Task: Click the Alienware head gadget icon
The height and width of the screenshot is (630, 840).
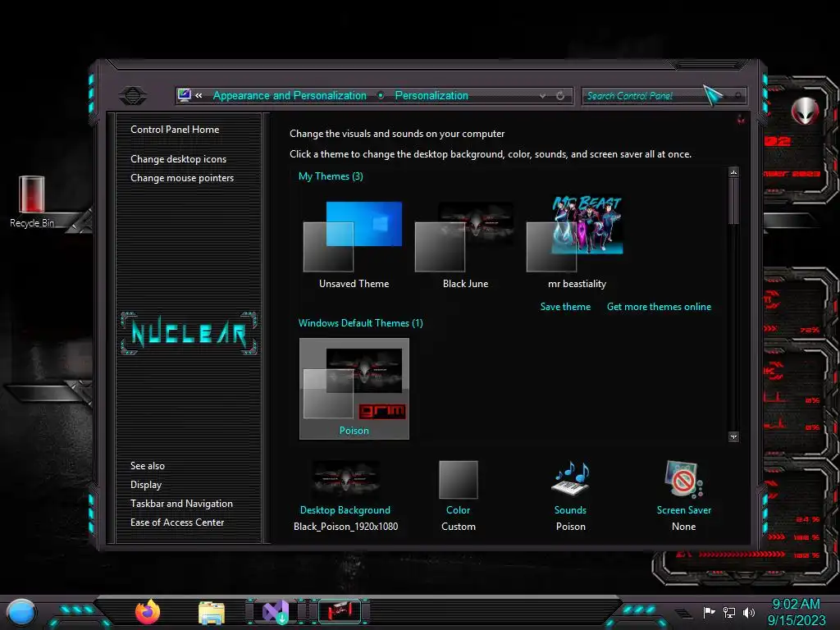Action: (x=805, y=111)
